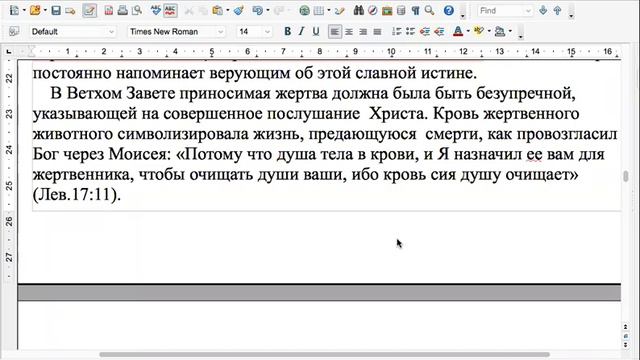640x360 pixels.
Task: Open Page Preview
Action: [137, 11]
